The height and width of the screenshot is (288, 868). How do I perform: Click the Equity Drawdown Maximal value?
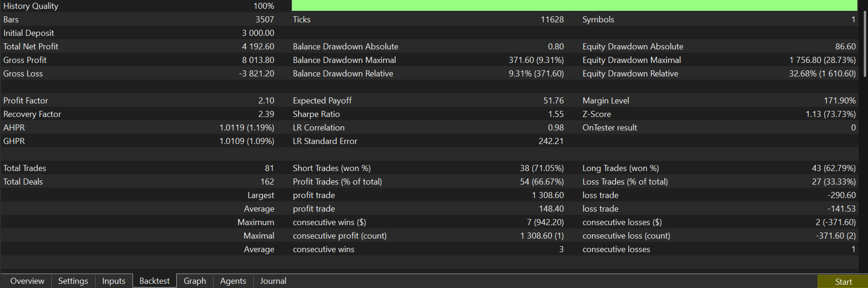coord(822,60)
